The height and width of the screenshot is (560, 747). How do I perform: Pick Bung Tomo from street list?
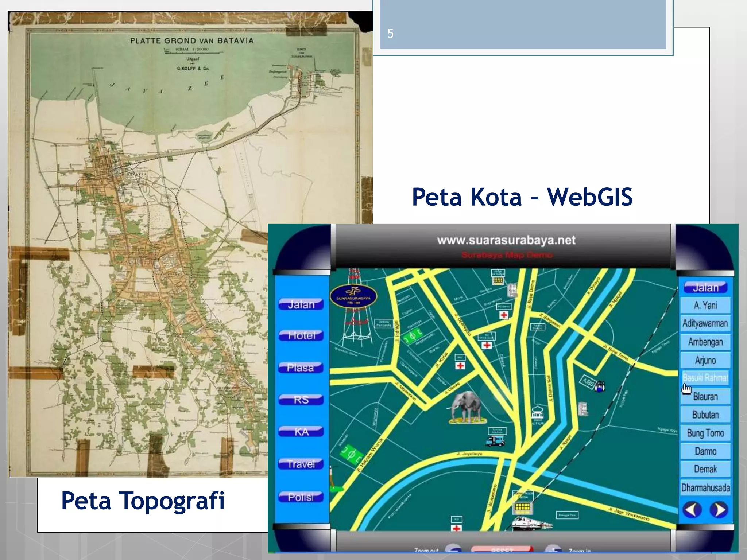[705, 433]
